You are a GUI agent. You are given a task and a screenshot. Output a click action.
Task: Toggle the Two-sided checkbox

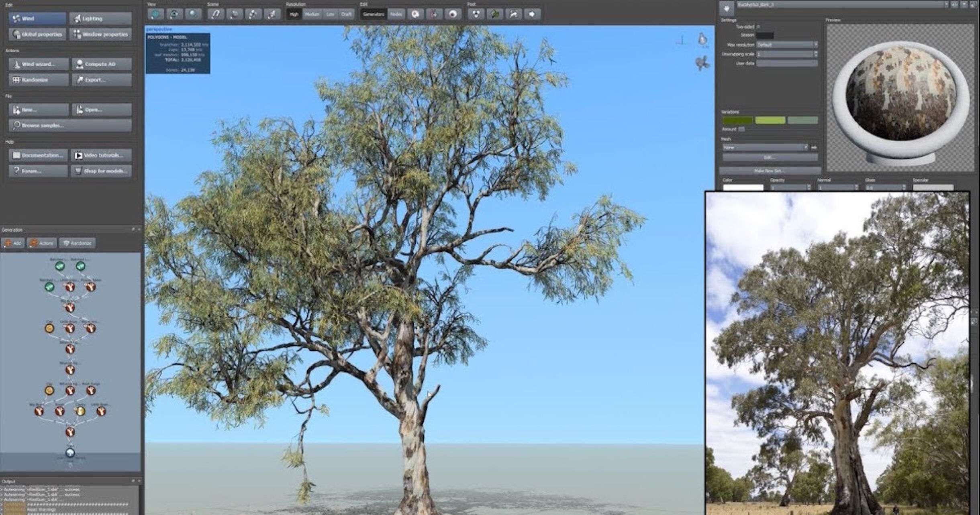pyautogui.click(x=758, y=27)
